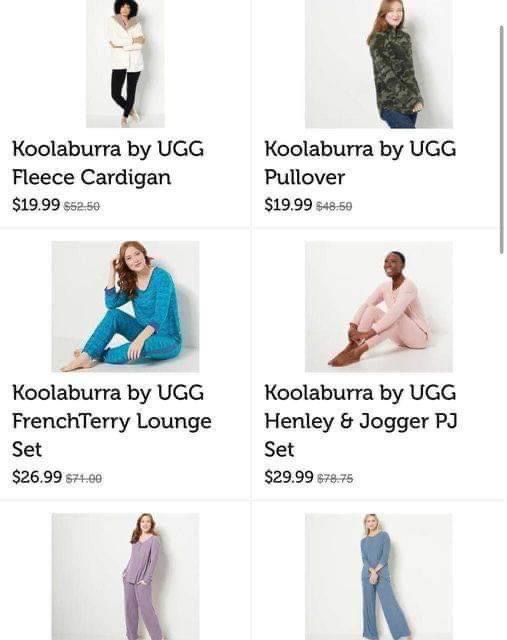
Task: Click the $26.99 Lounge Set price
Action: (x=37, y=476)
